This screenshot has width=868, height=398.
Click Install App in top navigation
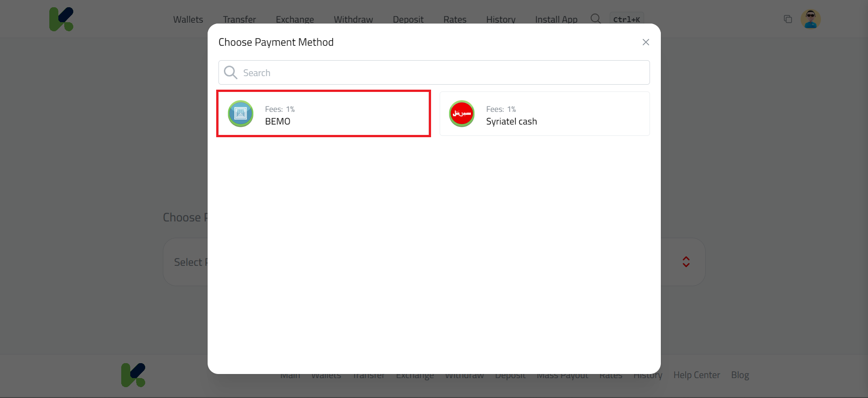pos(556,19)
